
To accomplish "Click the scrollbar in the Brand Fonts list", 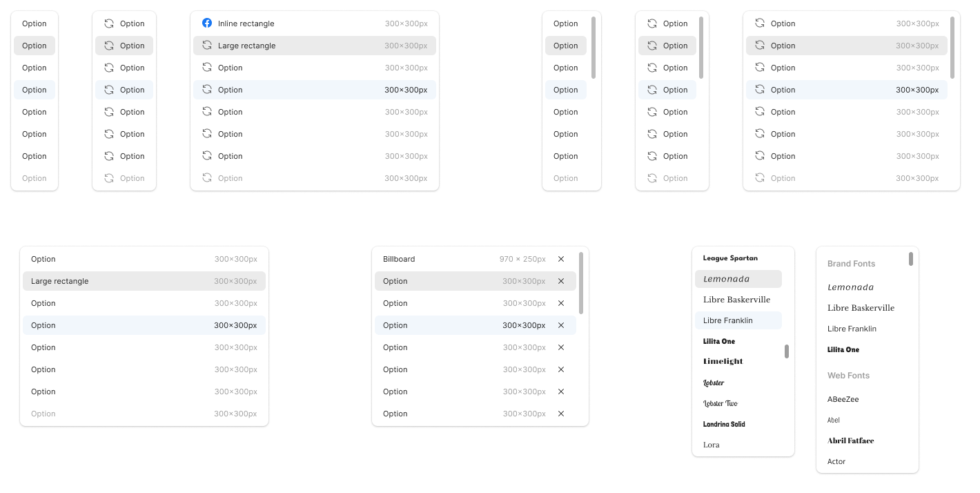I will pos(911,259).
